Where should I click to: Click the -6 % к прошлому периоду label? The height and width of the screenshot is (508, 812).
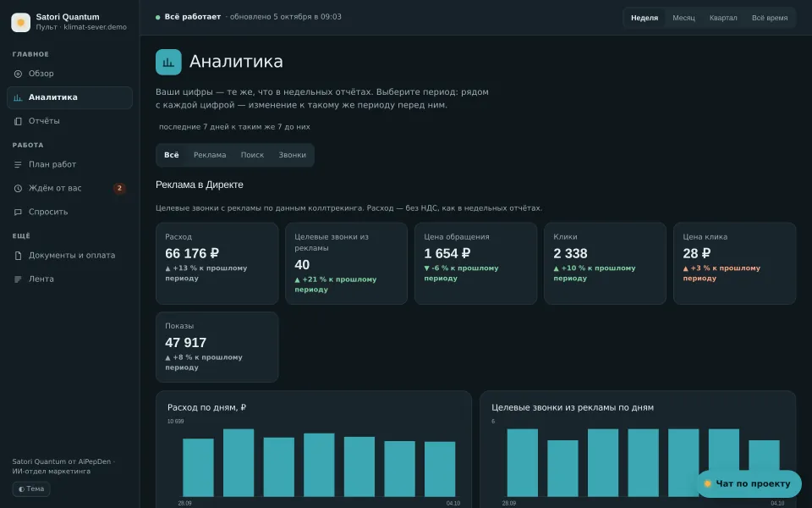pos(461,273)
